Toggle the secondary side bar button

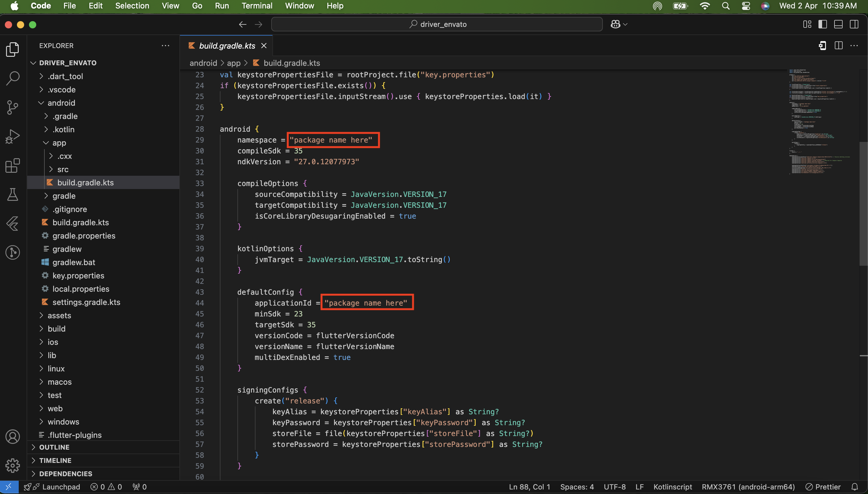point(854,24)
